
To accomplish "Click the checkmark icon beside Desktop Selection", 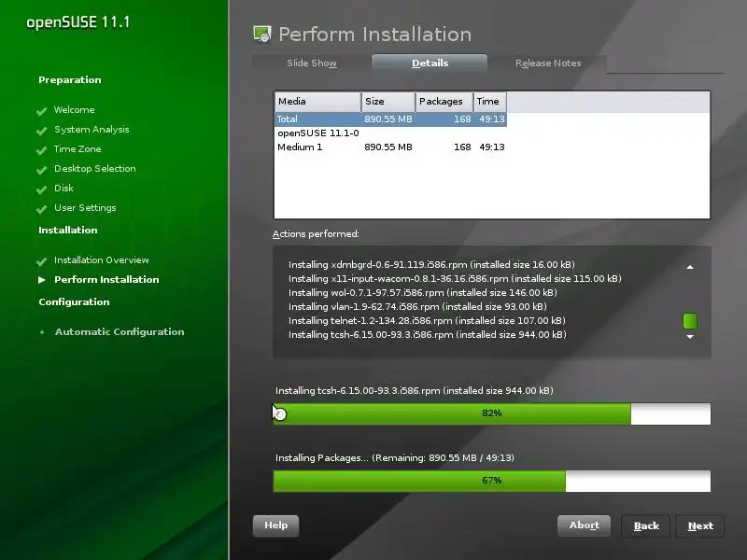I will pos(41,170).
